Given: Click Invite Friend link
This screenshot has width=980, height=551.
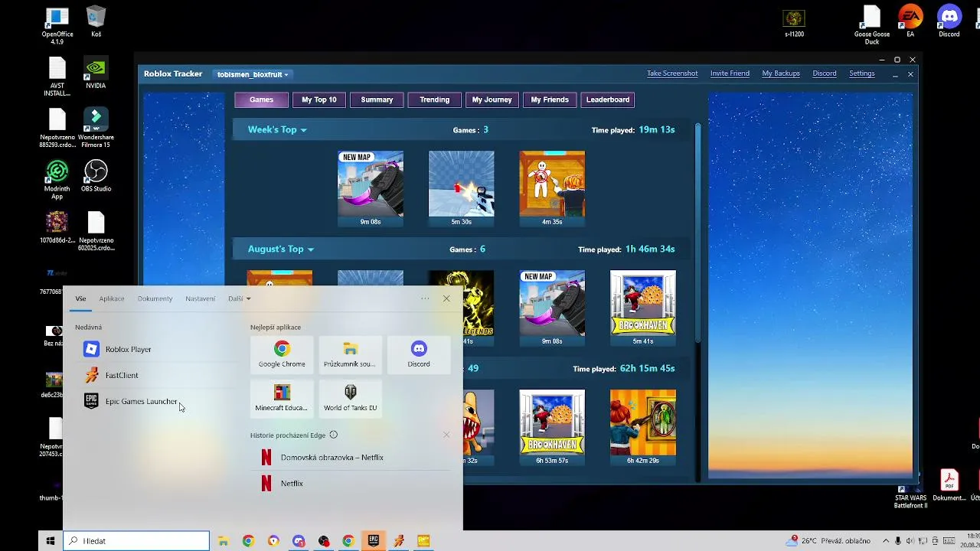Looking at the screenshot, I should pyautogui.click(x=730, y=73).
